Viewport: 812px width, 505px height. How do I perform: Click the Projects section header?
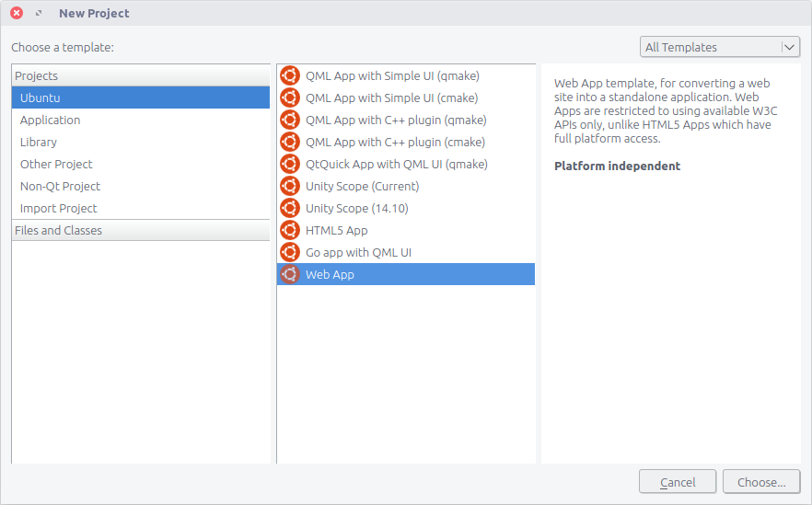(x=140, y=75)
